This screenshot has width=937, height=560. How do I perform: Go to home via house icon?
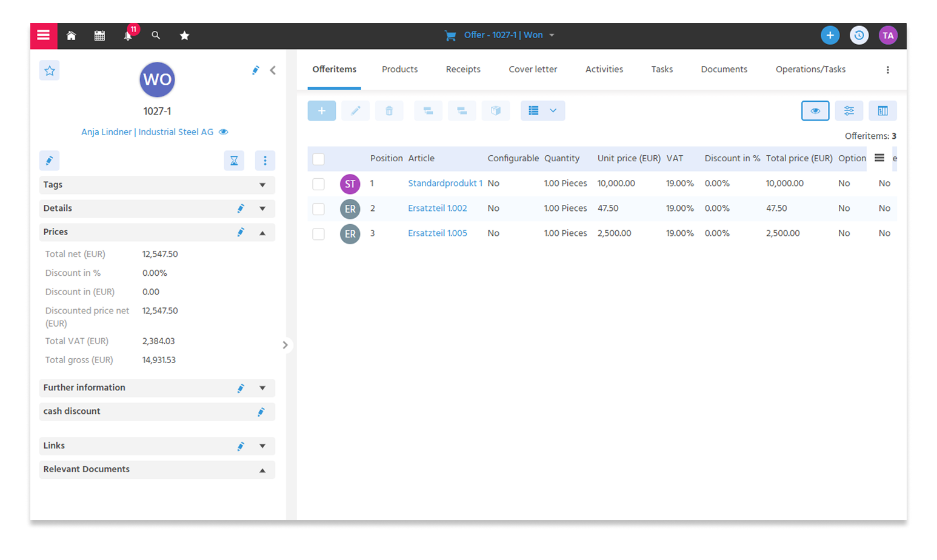click(71, 36)
